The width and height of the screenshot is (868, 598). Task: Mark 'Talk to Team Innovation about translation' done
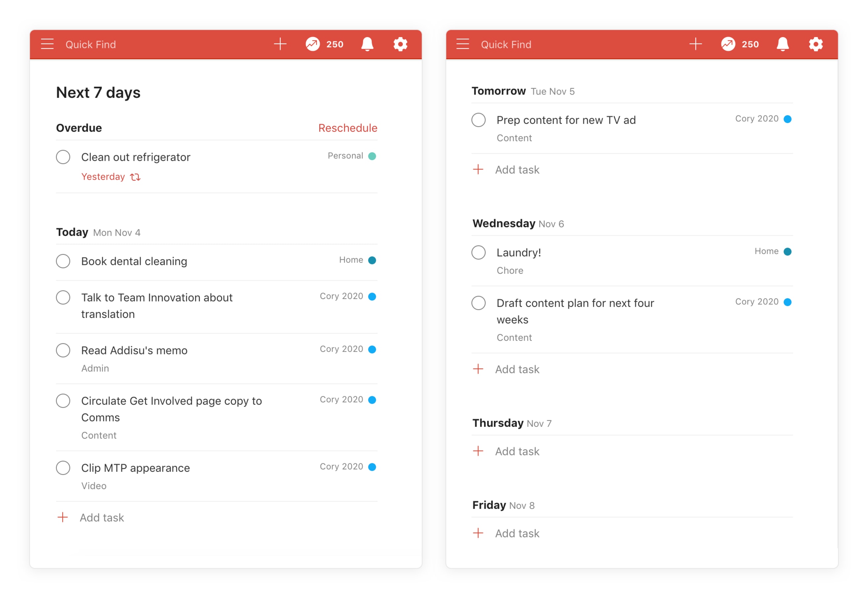[x=63, y=298]
